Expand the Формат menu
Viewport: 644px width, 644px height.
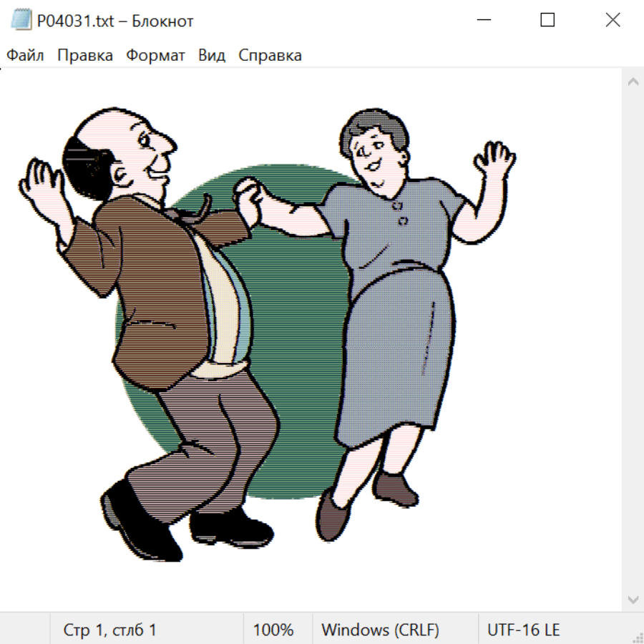[155, 56]
